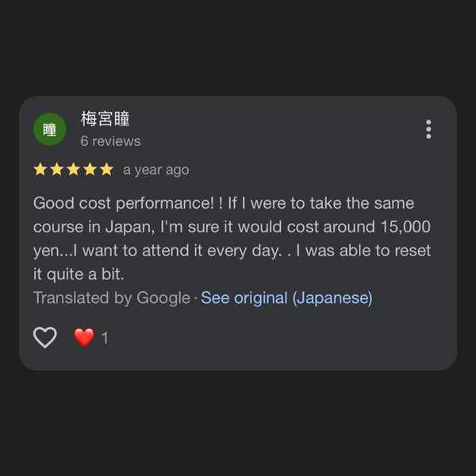476x476 pixels.
Task: Select the fifth rating star
Action: (x=106, y=169)
